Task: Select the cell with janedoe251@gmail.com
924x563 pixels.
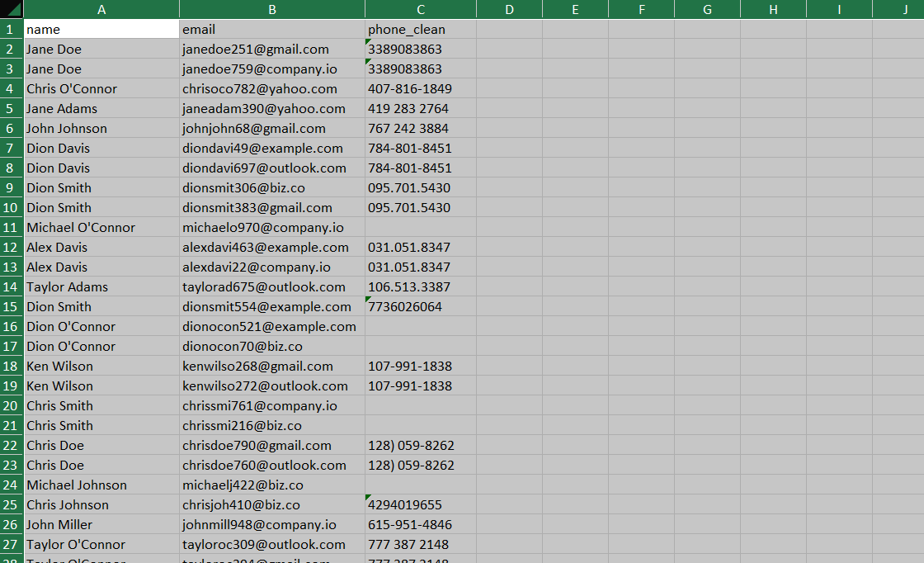Action: pyautogui.click(x=272, y=49)
